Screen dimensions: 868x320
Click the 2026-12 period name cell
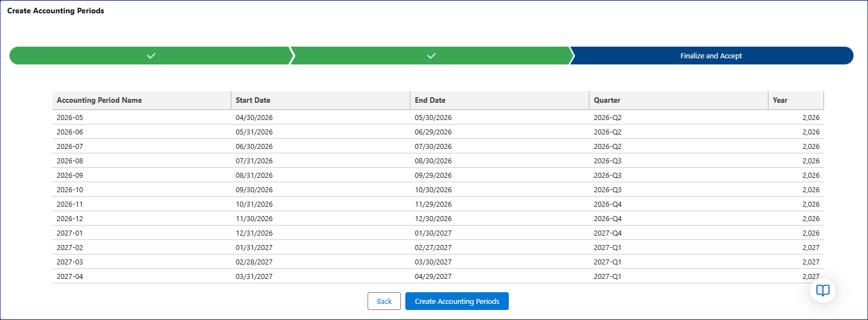tap(70, 219)
